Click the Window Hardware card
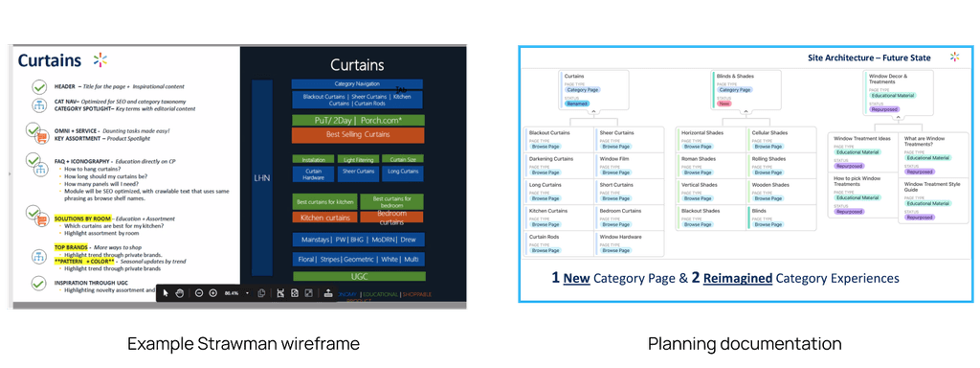 tap(628, 242)
